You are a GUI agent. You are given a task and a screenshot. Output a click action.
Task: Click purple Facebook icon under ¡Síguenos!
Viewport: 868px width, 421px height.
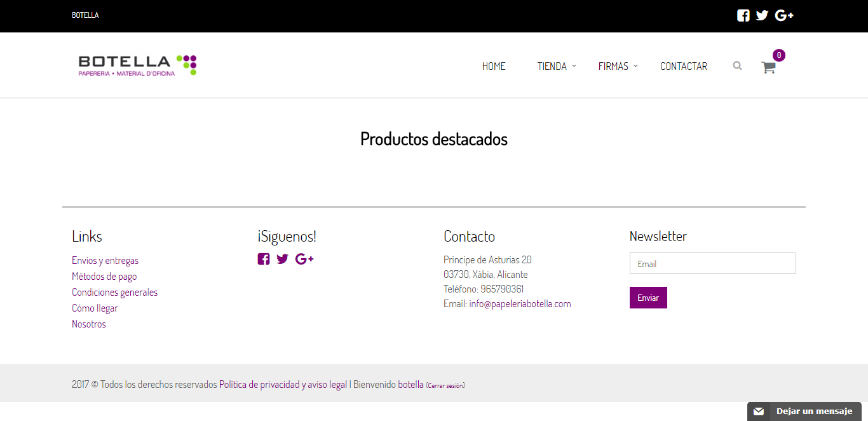(264, 259)
